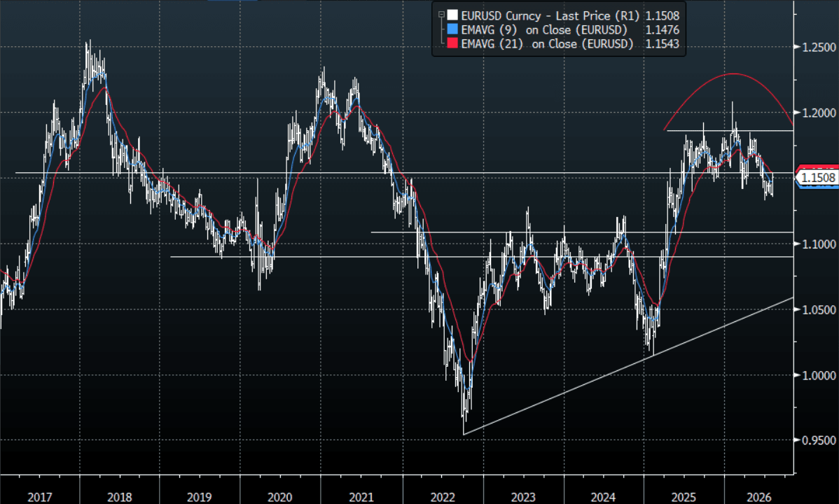Click the 2017 label on the time axis
The height and width of the screenshot is (504, 839).
(40, 497)
